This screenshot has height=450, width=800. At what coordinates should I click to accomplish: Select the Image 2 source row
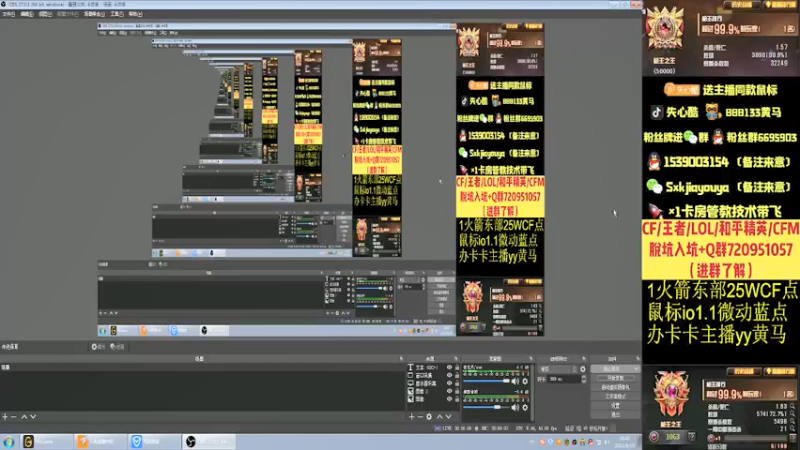[433, 391]
